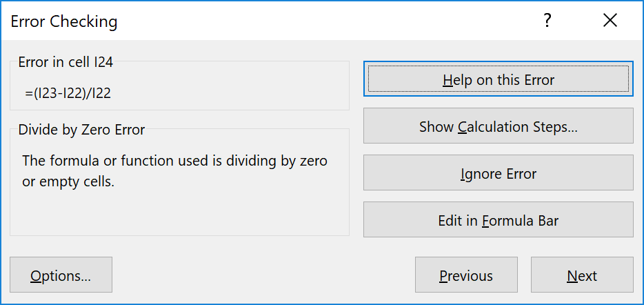Open Show Calculation Steps
This screenshot has height=305, width=644.
[x=498, y=127]
